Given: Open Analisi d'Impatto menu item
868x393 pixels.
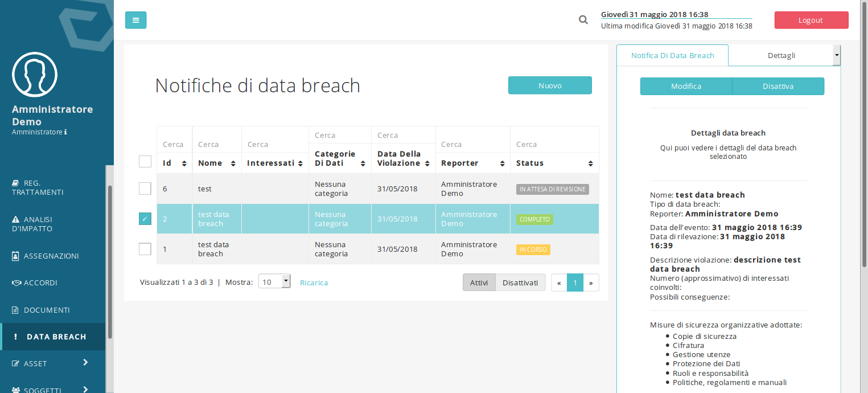Looking at the screenshot, I should coord(52,224).
